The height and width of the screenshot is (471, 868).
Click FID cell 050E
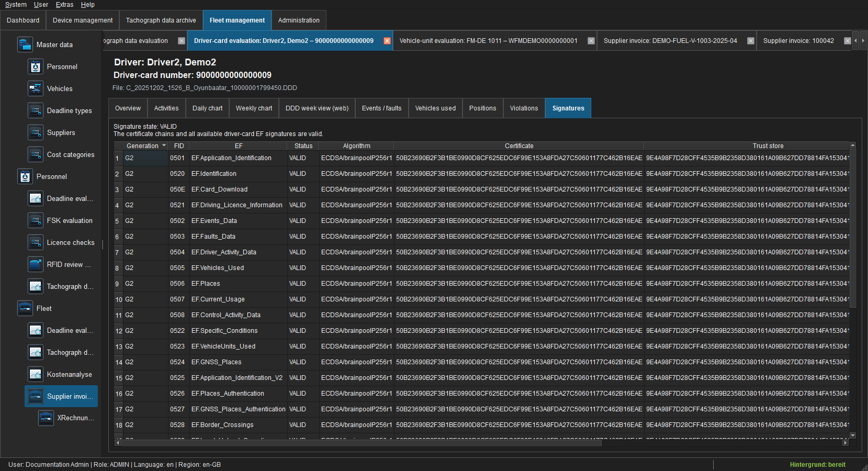[x=178, y=189]
